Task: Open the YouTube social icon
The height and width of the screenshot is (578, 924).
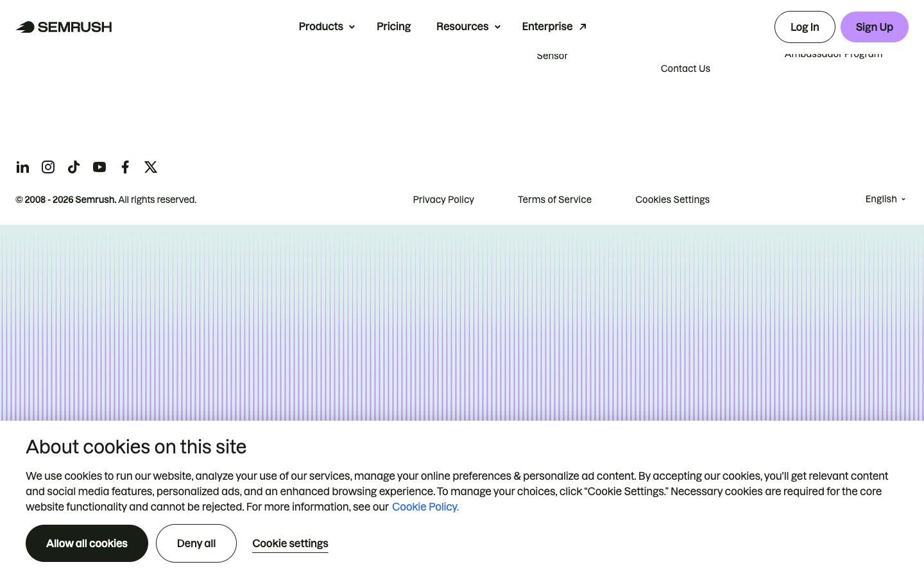Action: pyautogui.click(x=99, y=167)
